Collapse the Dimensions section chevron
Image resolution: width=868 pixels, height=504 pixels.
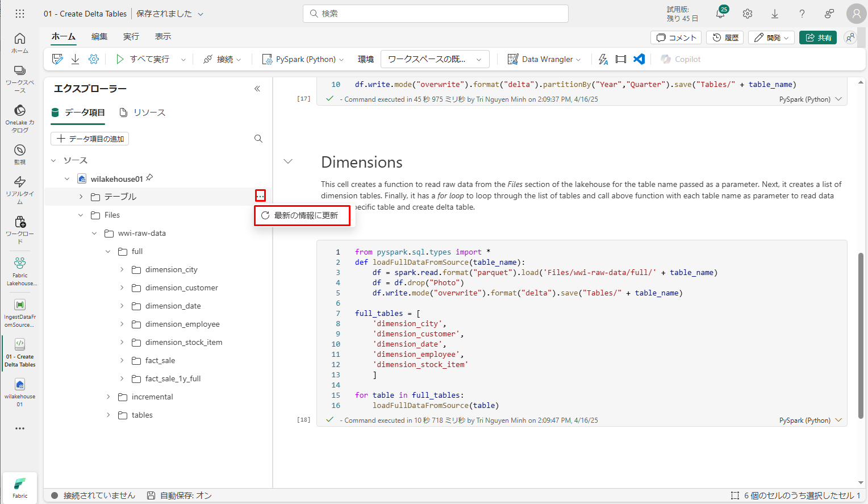point(288,162)
